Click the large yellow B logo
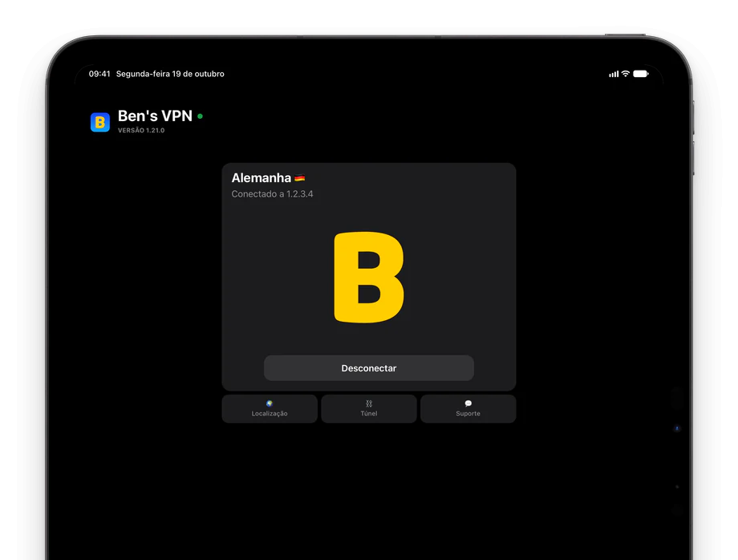Viewport: 738px width, 560px height. pyautogui.click(x=368, y=277)
